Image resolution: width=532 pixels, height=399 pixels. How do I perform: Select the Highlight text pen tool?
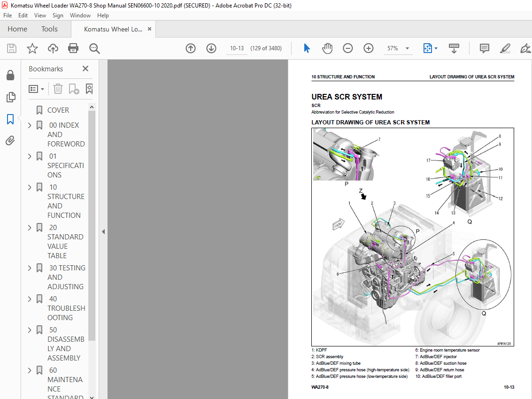505,48
